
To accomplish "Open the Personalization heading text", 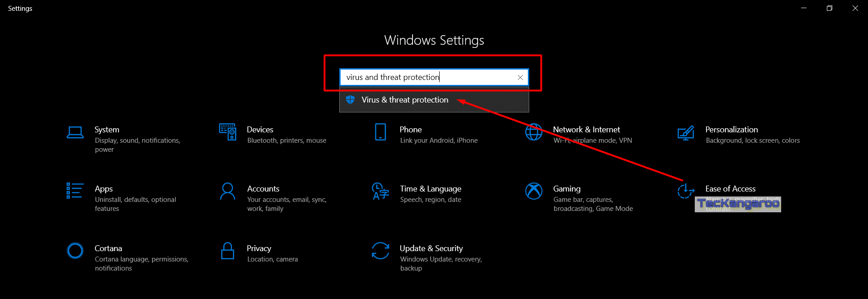I will tap(731, 130).
